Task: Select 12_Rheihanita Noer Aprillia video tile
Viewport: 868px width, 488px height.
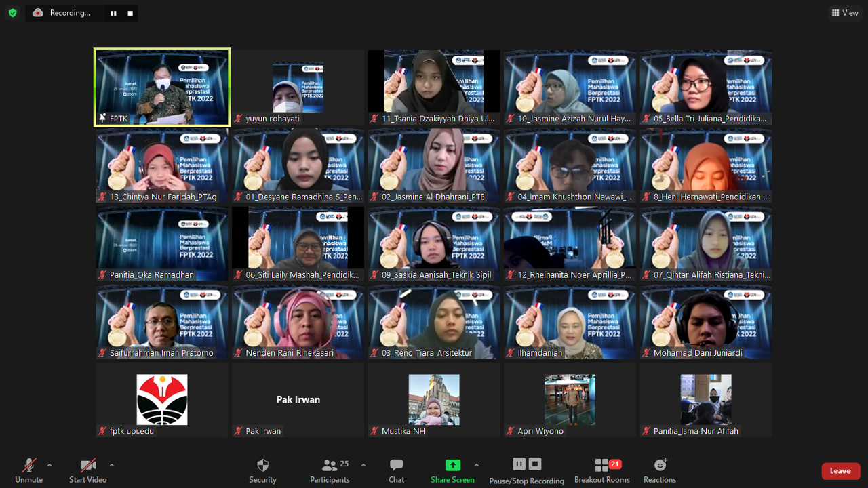Action: (570, 244)
